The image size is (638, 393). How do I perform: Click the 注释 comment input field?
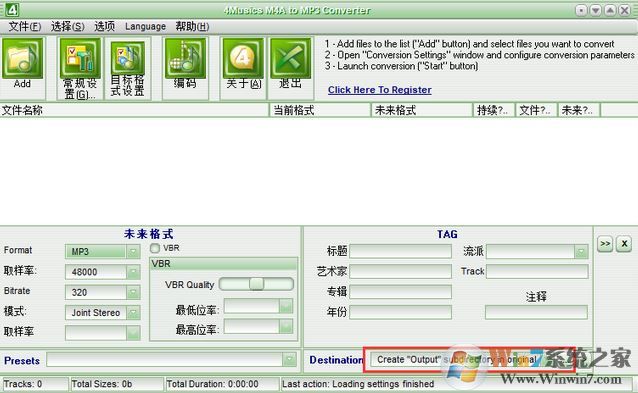pos(536,312)
